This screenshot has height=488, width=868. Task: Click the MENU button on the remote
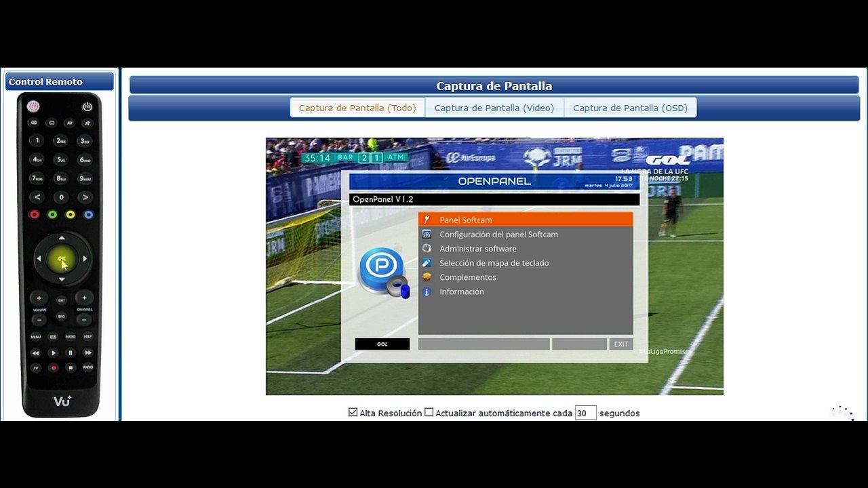pyautogui.click(x=35, y=337)
